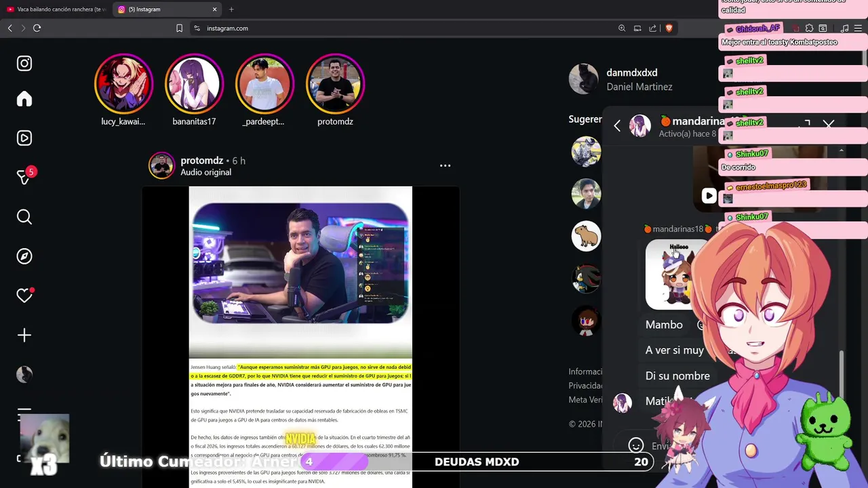868x488 pixels.
Task: Open the Explore compass page
Action: [24, 256]
